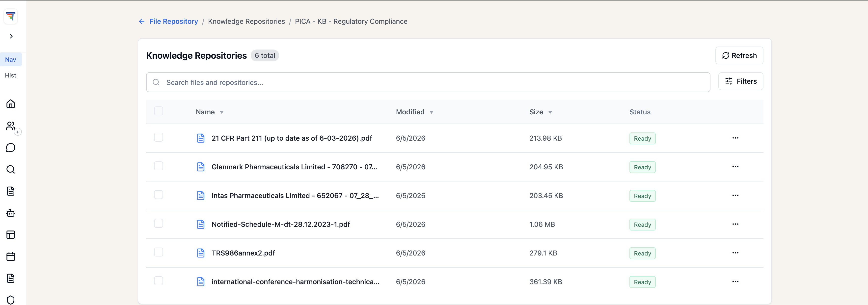
Task: Click the 6 total badge
Action: pos(265,55)
